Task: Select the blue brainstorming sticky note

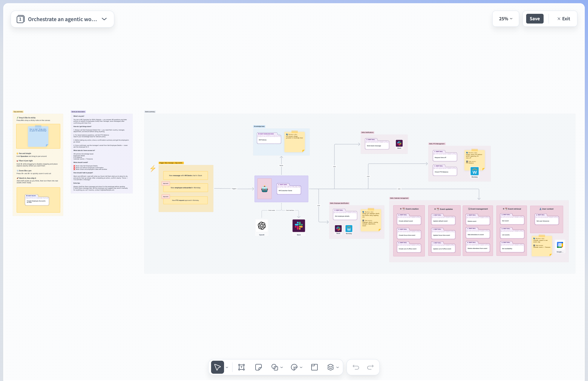Action: coord(38,136)
